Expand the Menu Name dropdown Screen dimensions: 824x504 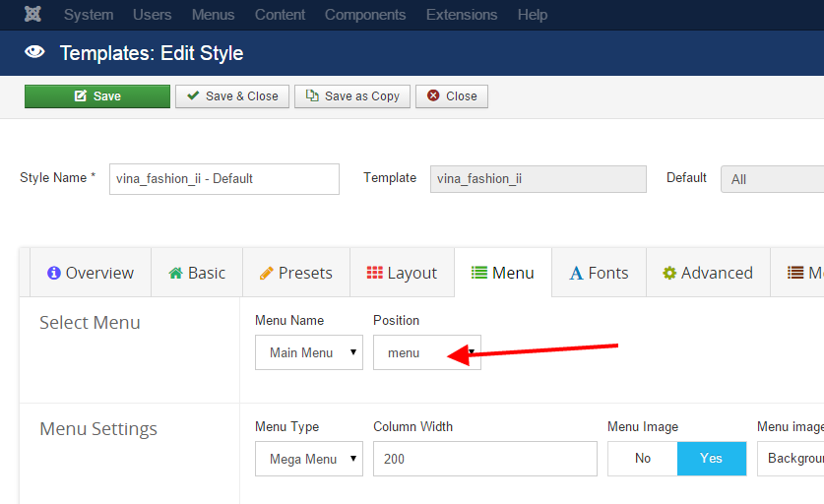point(309,352)
